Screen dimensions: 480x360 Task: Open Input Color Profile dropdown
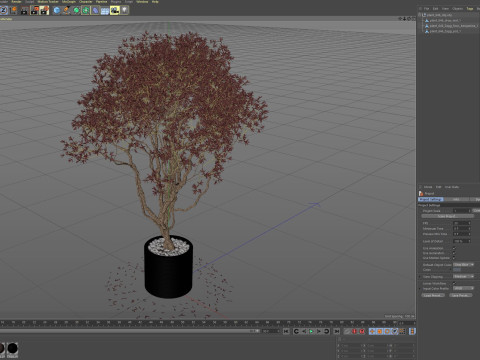[464, 288]
